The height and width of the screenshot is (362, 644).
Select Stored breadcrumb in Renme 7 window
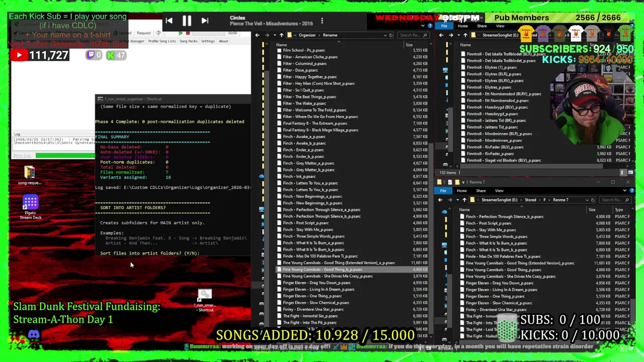(530, 200)
